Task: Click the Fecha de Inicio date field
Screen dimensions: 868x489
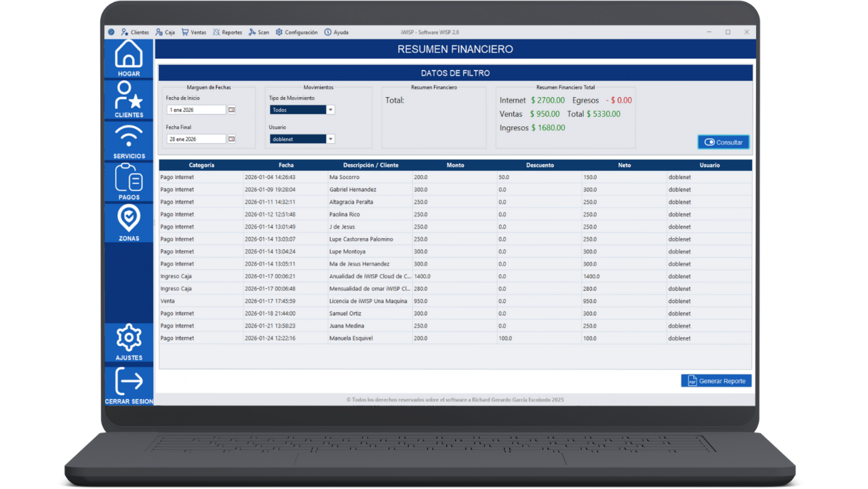Action: 196,110
